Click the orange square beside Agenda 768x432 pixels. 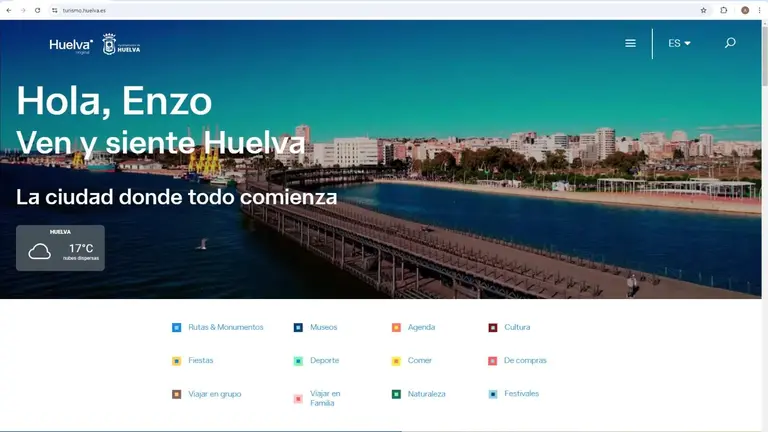(x=396, y=328)
